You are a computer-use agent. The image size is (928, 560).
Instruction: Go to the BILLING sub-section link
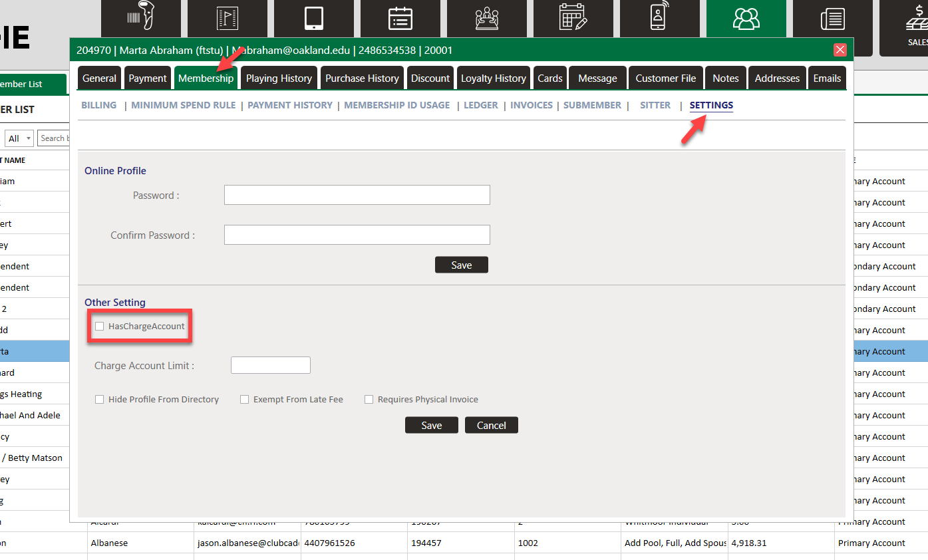98,105
